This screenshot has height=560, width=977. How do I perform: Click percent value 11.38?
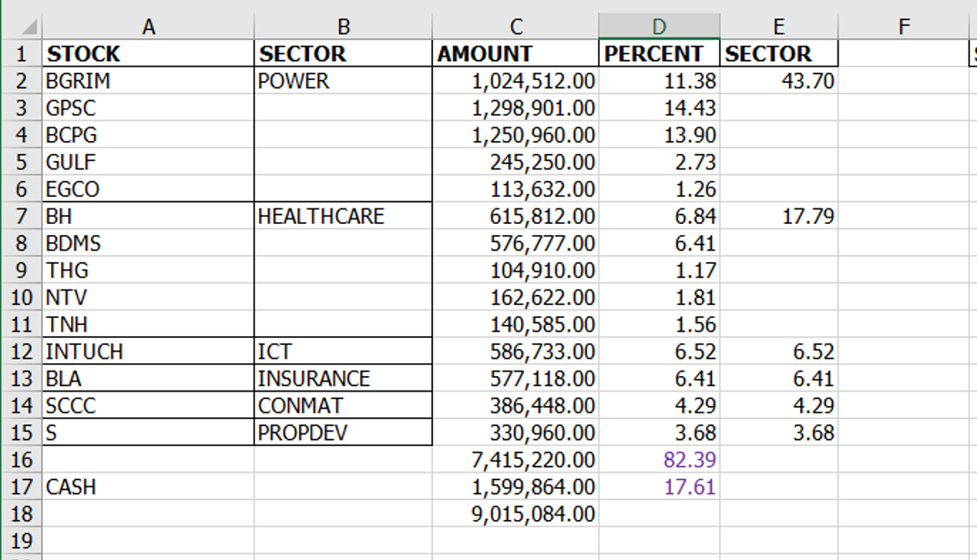pos(659,81)
